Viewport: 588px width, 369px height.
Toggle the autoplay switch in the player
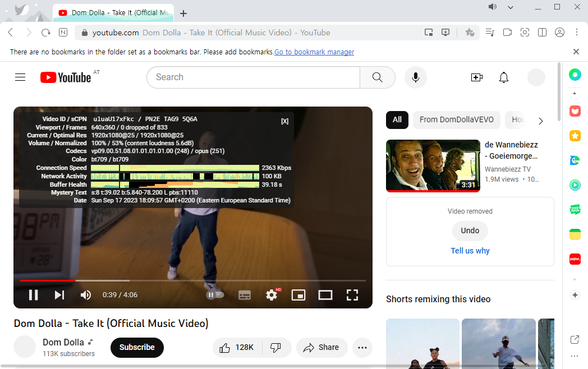[215, 295]
